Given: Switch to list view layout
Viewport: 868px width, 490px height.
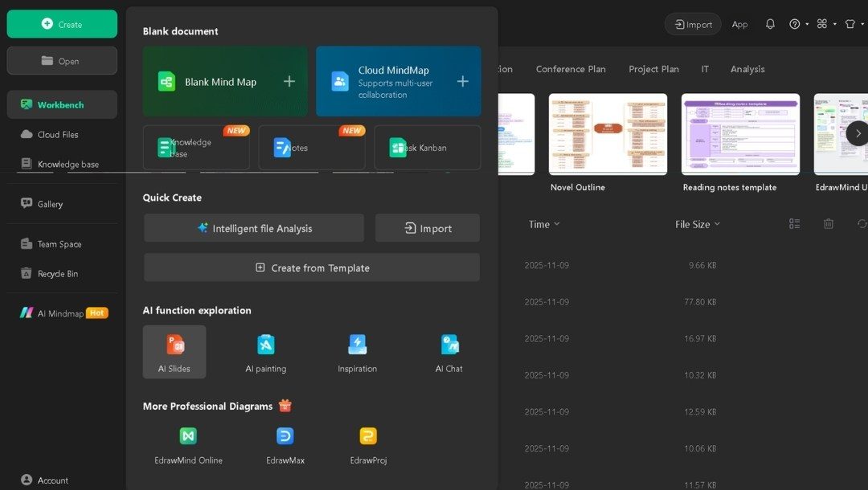Looking at the screenshot, I should pos(794,224).
